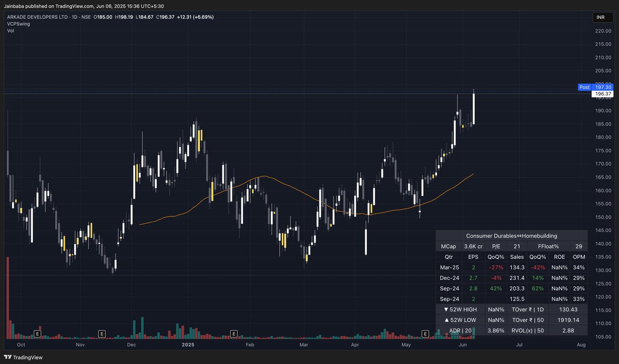Click the blue Post 197.30 price tag
Image resolution: width=619 pixels, height=364 pixels.
pyautogui.click(x=595, y=87)
